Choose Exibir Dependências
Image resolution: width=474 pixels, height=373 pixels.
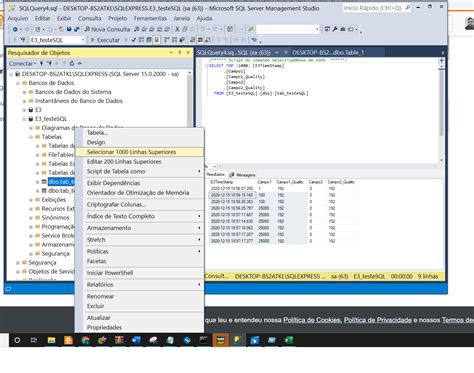coord(140,183)
